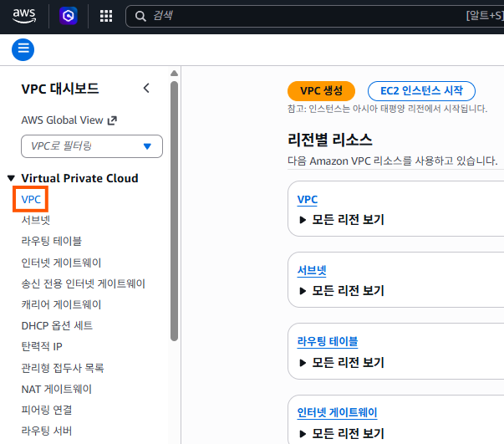This screenshot has width=504, height=444.
Task: Select 서브넷 in the sidebar
Action: click(x=36, y=220)
